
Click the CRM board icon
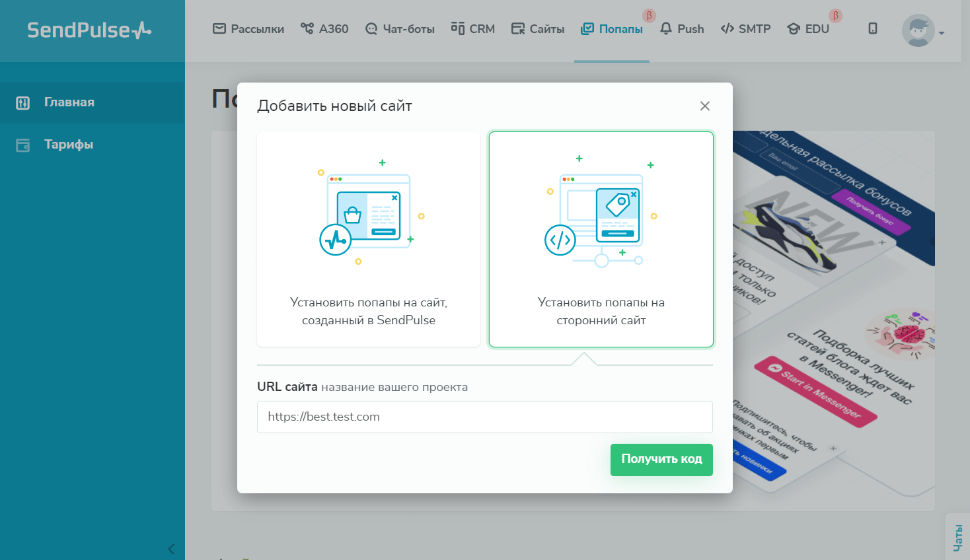point(457,28)
